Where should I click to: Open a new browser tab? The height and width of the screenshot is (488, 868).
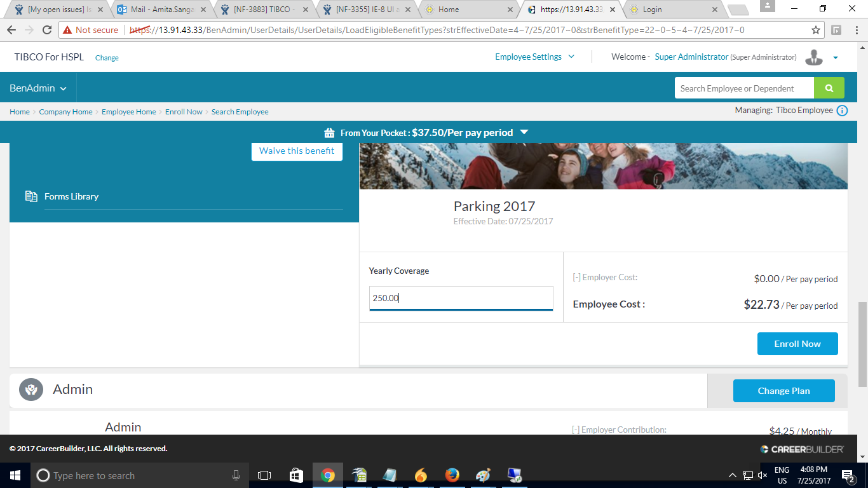pyautogui.click(x=737, y=10)
